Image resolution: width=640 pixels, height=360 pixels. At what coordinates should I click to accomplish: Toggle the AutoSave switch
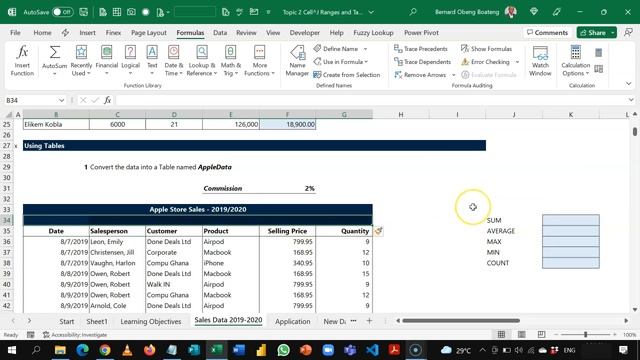tap(62, 12)
